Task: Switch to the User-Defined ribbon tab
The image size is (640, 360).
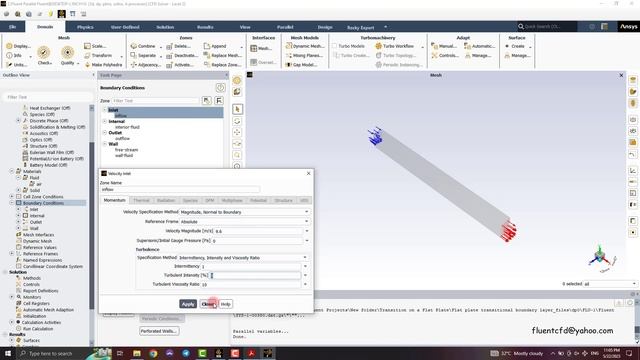Action: click(125, 27)
